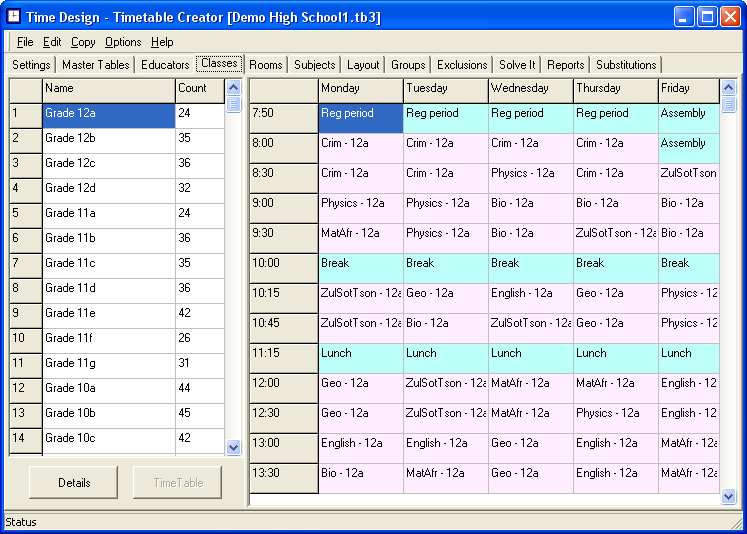The height and width of the screenshot is (534, 747).
Task: Select Grade 11a in class list
Action: (109, 213)
